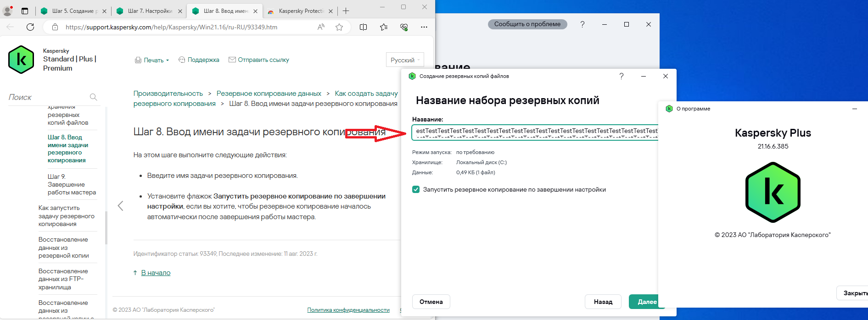The image size is (868, 320).
Task: Open the browser profile avatar icon
Action: click(7, 11)
